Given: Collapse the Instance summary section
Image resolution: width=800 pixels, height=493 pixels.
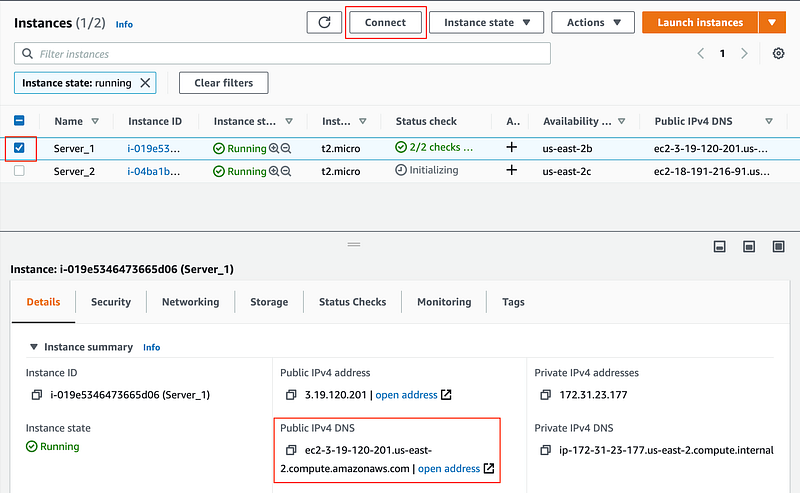Looking at the screenshot, I should tap(35, 347).
